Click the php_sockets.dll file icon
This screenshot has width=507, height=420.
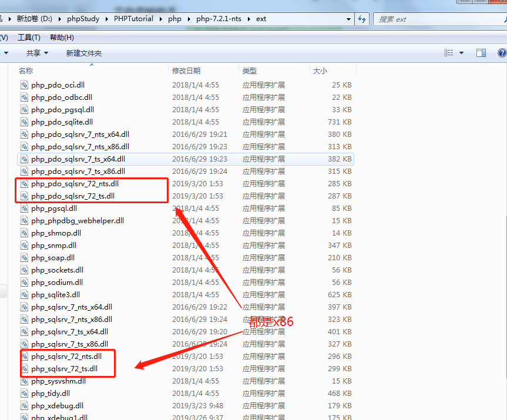24,270
